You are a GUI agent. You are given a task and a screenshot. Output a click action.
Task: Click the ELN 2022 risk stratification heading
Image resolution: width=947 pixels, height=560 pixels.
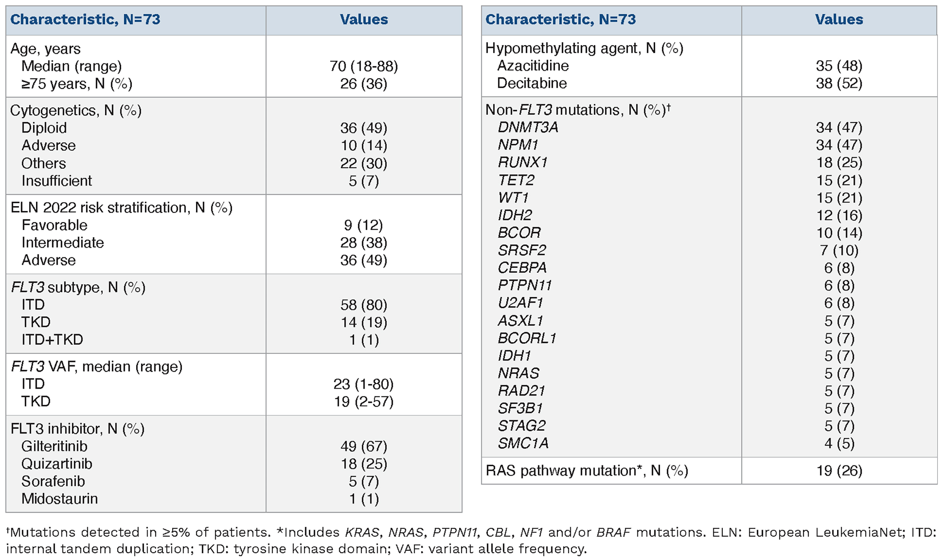pos(121,208)
